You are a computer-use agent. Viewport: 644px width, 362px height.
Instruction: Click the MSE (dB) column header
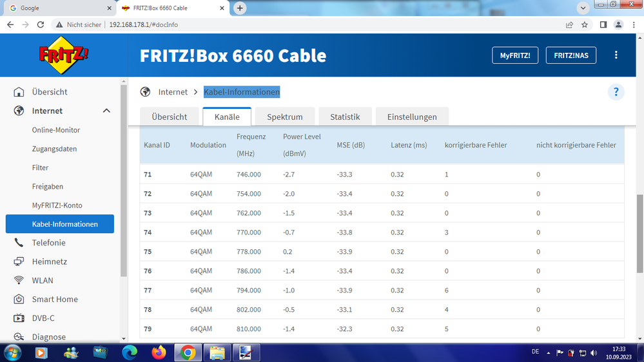(x=351, y=145)
